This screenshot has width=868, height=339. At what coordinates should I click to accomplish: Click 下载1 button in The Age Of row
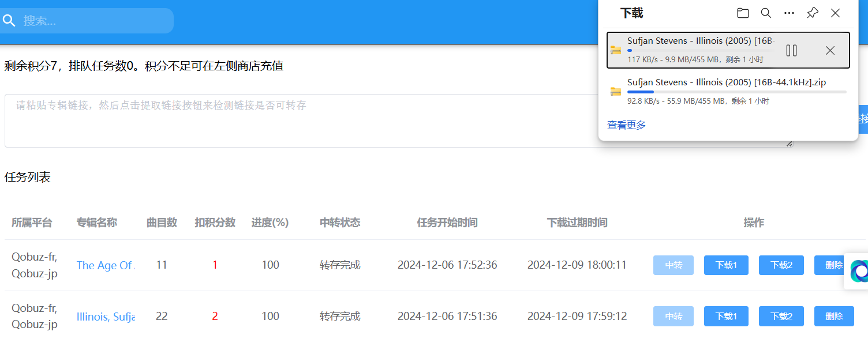tap(726, 265)
